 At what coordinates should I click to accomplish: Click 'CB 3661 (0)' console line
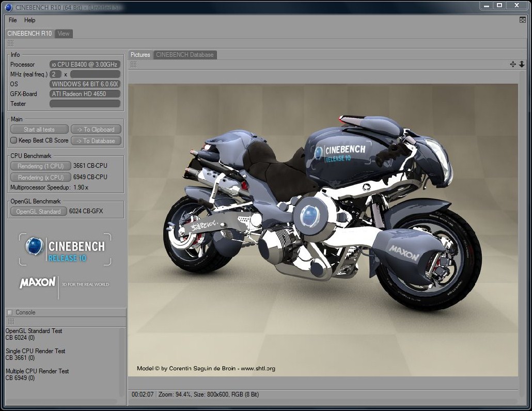pos(20,357)
